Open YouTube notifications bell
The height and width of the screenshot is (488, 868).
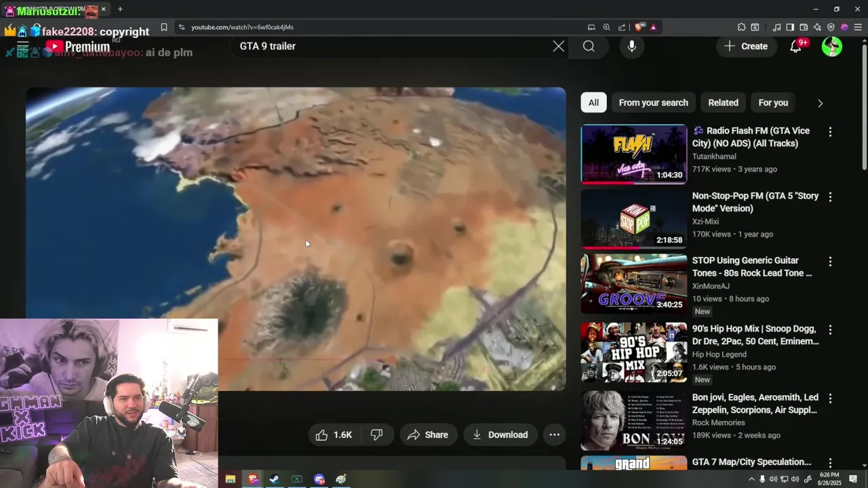tap(796, 46)
